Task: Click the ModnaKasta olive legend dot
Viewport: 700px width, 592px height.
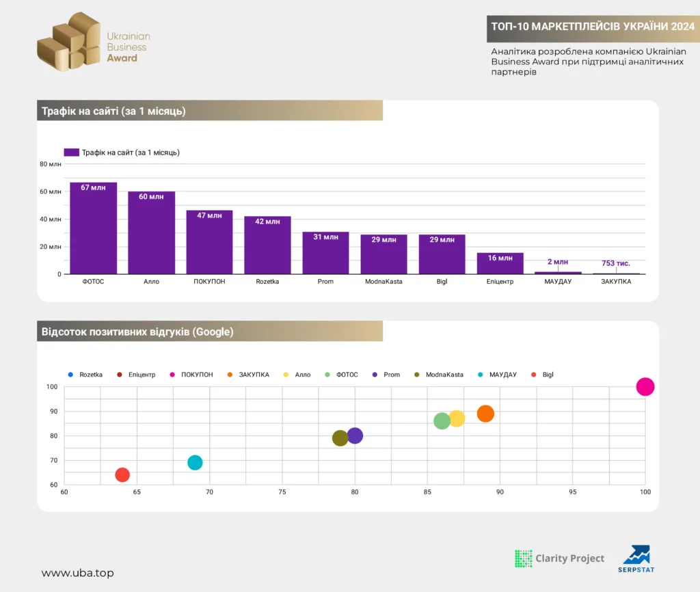Action: (417, 375)
